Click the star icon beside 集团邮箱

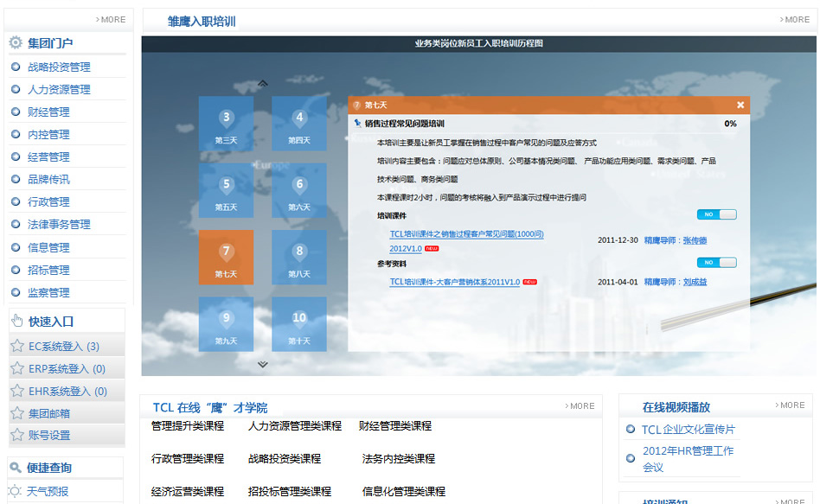(17, 413)
